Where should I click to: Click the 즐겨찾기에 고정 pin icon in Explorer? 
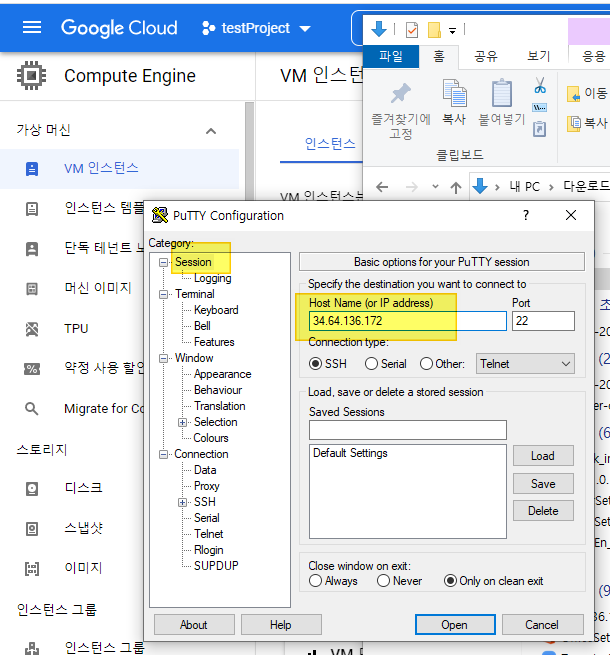(400, 93)
